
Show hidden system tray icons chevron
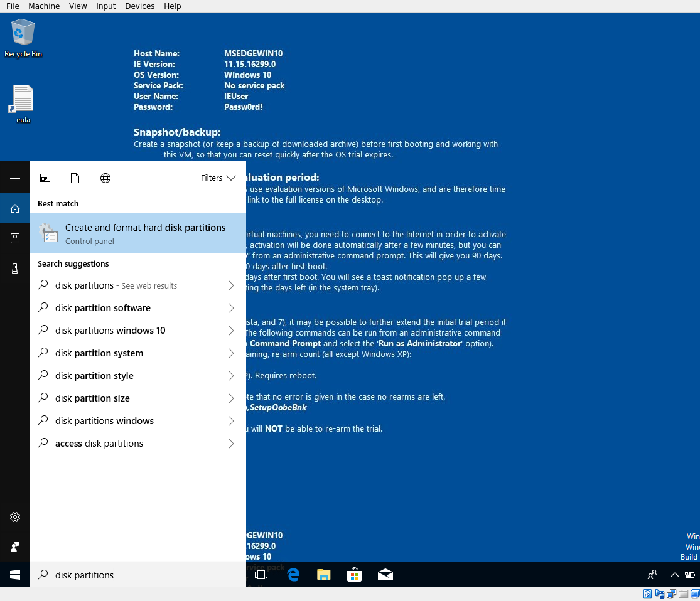tap(674, 575)
